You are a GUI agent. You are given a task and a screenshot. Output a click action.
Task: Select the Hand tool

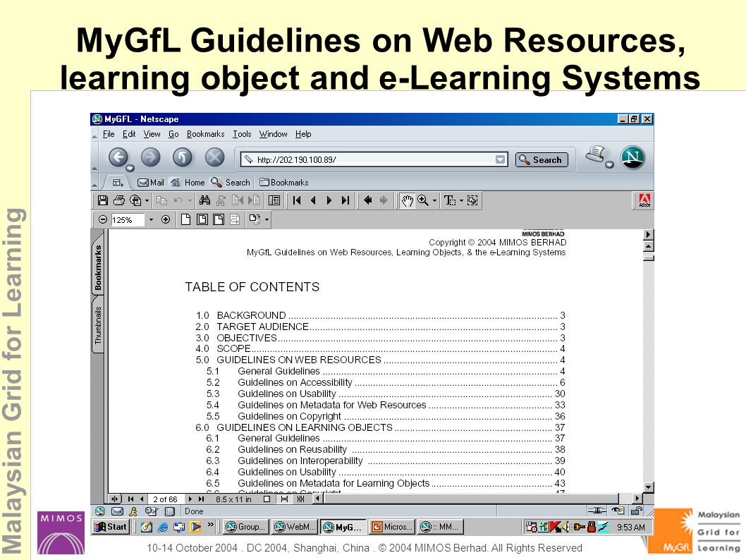click(x=408, y=201)
